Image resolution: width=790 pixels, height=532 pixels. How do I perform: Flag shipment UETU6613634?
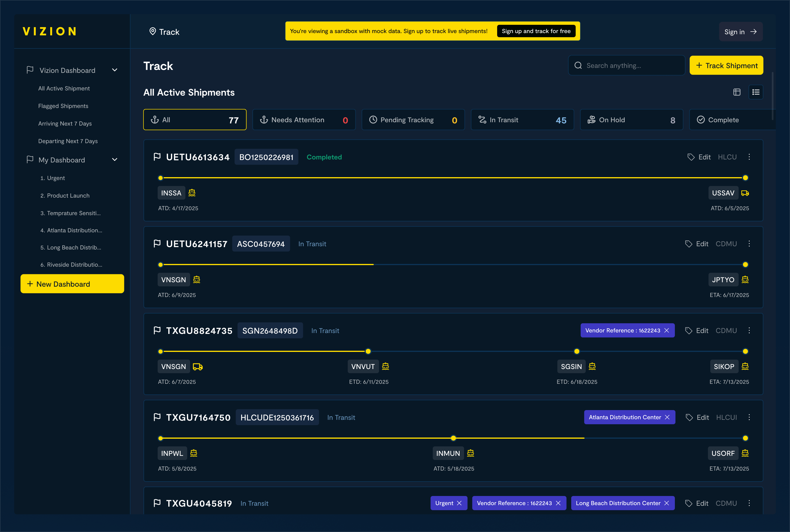point(157,157)
